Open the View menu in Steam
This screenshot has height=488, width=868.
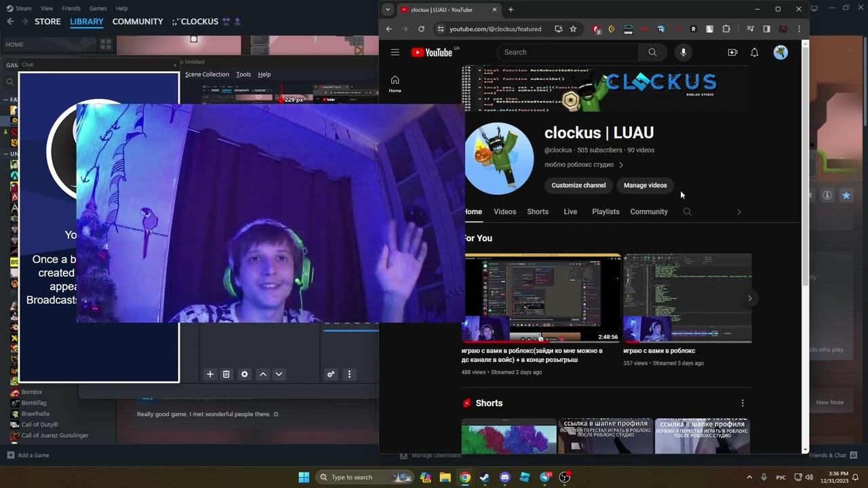[47, 8]
